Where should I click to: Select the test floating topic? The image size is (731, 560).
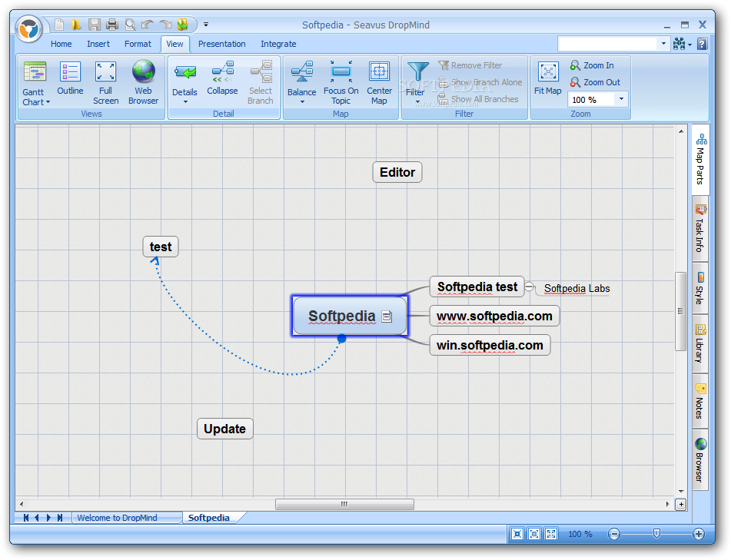pyautogui.click(x=161, y=247)
